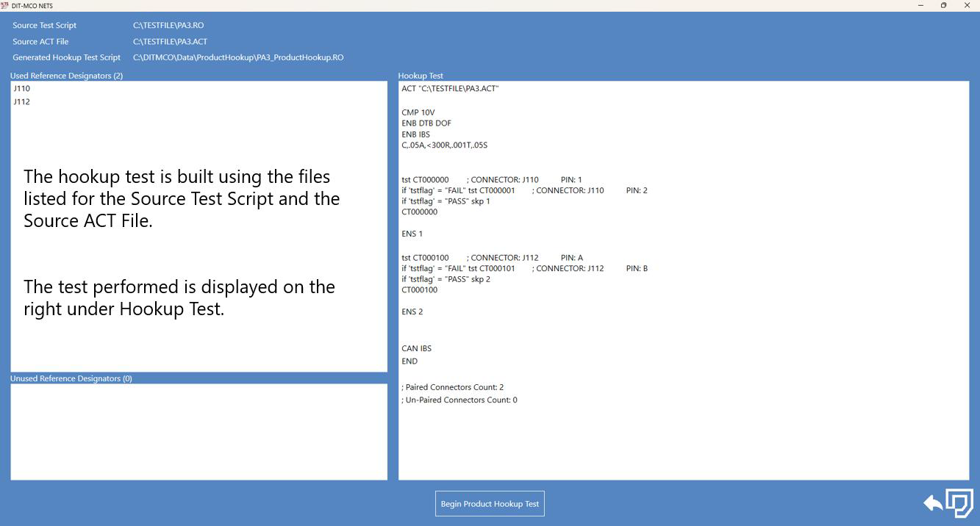Viewport: 980px width, 526px height.
Task: Click the "PASS" skp 2 line
Action: point(446,279)
